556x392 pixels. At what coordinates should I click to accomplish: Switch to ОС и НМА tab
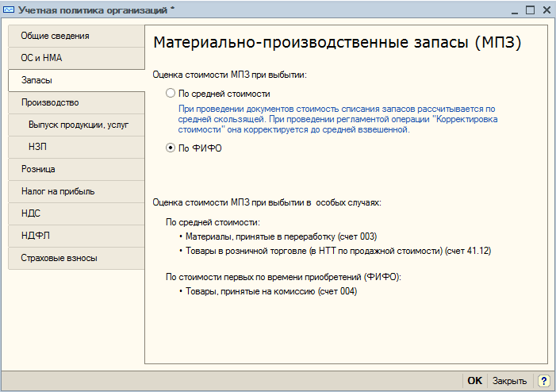[76, 58]
